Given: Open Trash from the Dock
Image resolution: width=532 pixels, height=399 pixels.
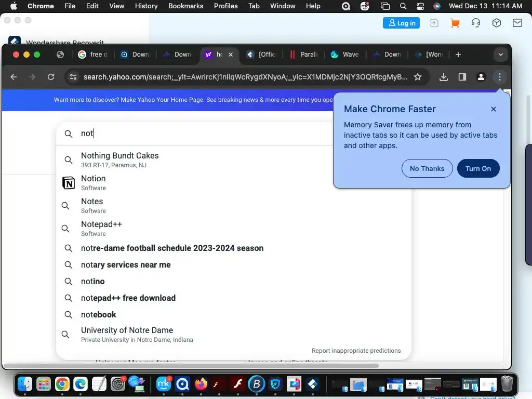Looking at the screenshot, I should [507, 384].
